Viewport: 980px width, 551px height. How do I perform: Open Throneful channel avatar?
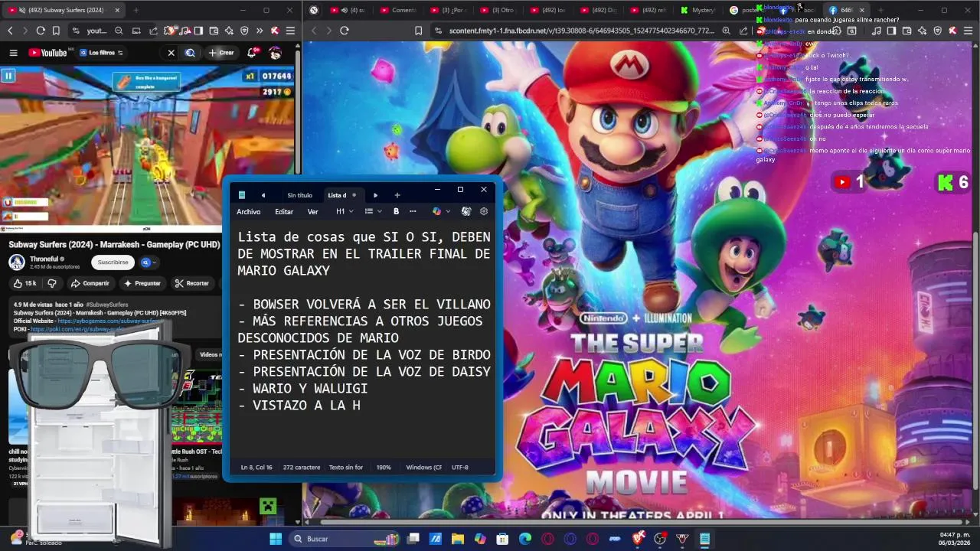pyautogui.click(x=17, y=262)
